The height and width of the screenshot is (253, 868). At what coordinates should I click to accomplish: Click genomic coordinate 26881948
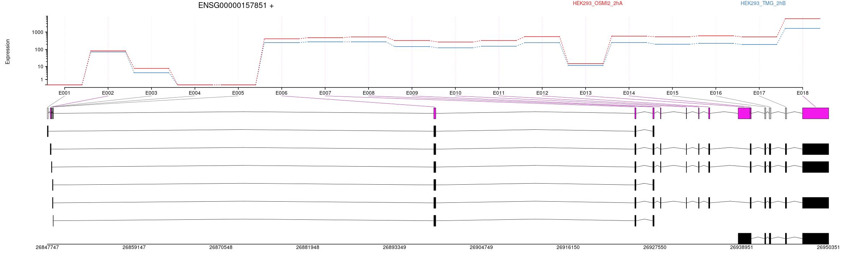click(x=308, y=248)
